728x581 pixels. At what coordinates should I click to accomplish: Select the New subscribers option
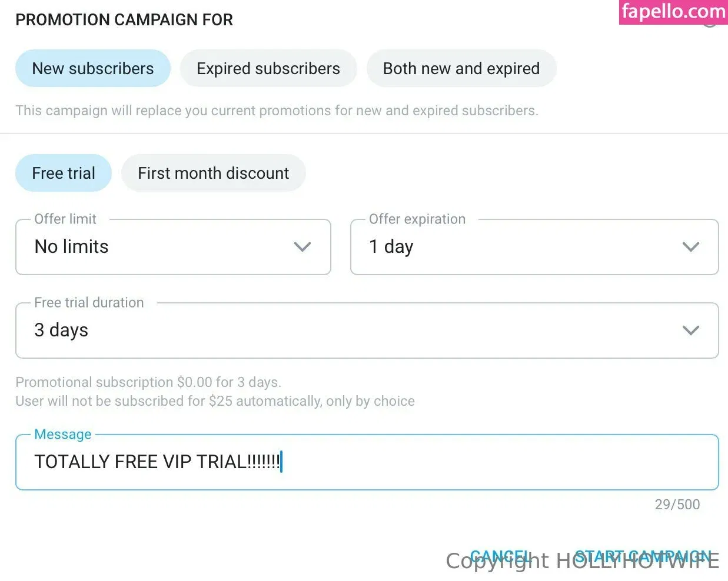click(93, 69)
